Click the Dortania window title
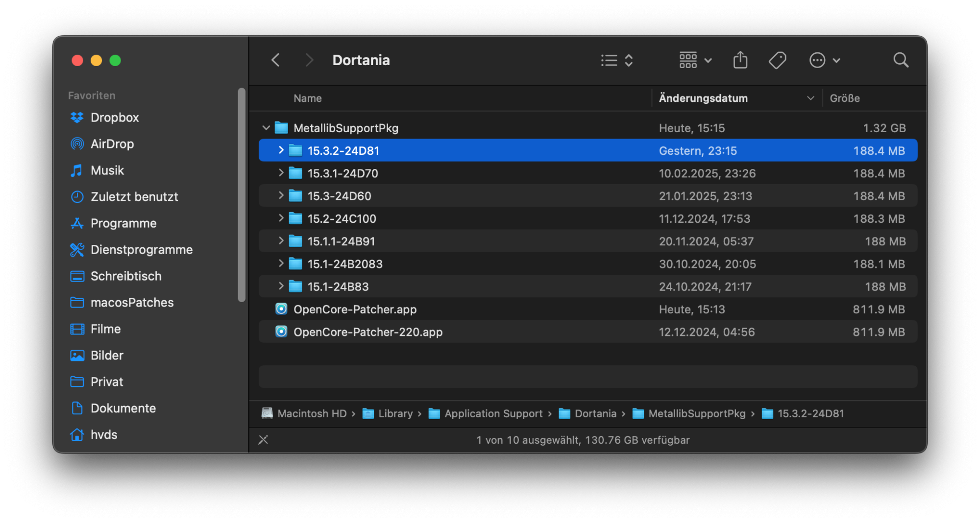This screenshot has width=980, height=523. pyautogui.click(x=361, y=60)
